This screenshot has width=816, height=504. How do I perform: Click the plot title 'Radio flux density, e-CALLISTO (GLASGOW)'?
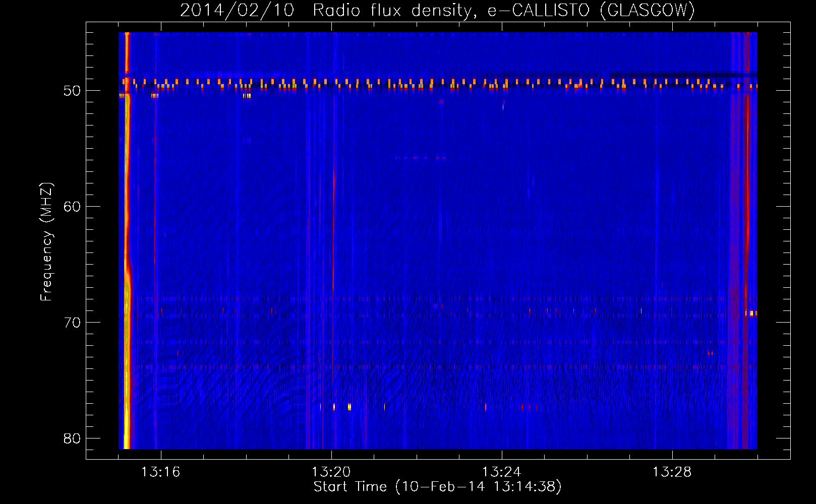504,10
